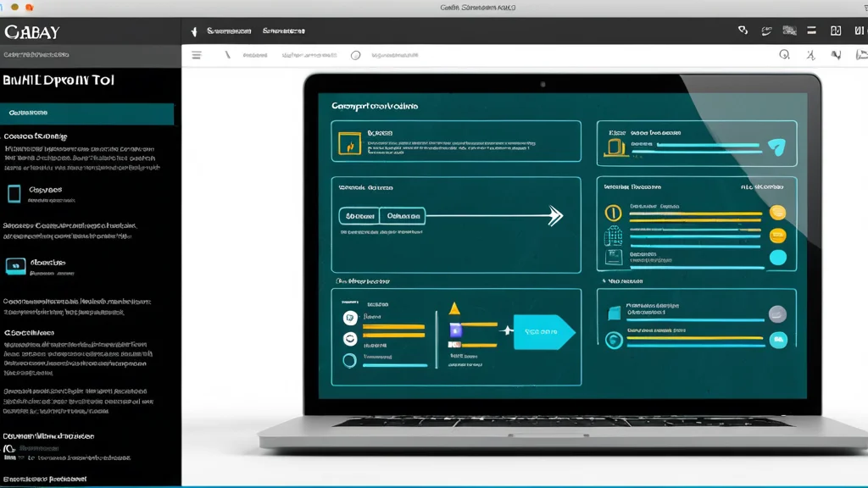This screenshot has width=868, height=488.
Task: Toggle the teal circle switch in the middle-right card
Action: [x=778, y=258]
